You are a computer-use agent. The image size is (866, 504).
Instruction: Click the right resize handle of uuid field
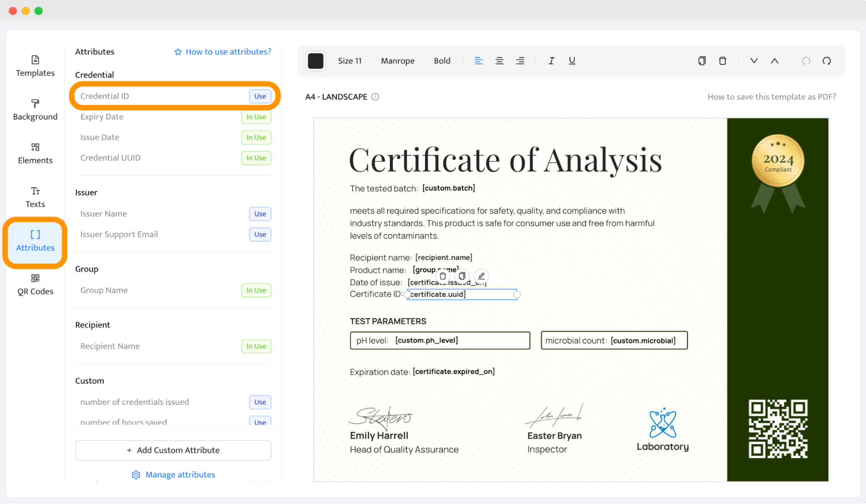pyautogui.click(x=517, y=294)
